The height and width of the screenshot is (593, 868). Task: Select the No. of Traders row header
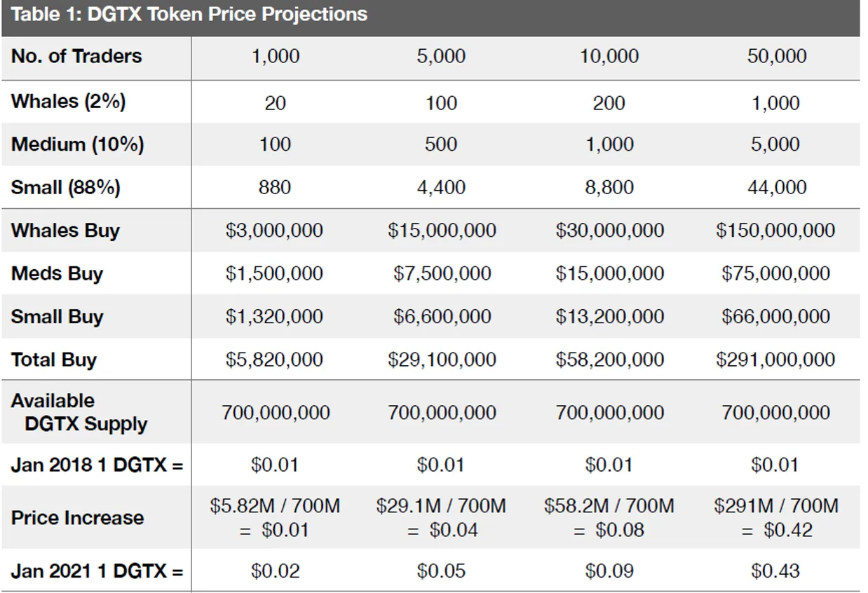[x=76, y=57]
